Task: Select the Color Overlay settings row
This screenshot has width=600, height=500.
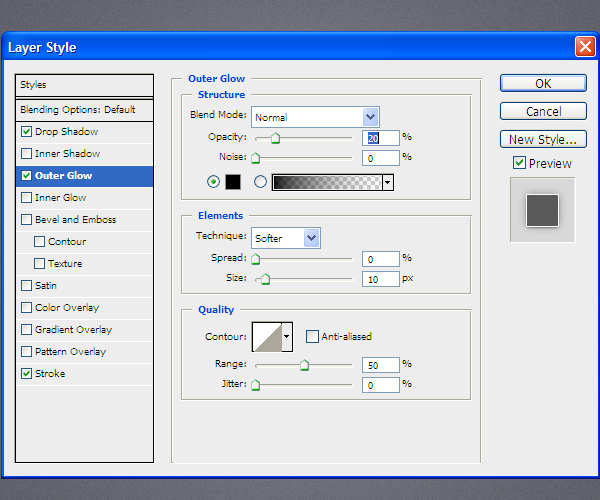Action: (x=85, y=308)
